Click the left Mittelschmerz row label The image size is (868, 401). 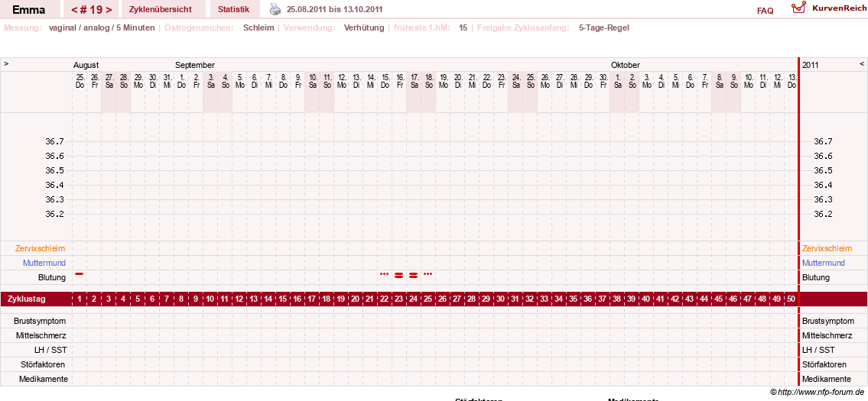coord(41,335)
